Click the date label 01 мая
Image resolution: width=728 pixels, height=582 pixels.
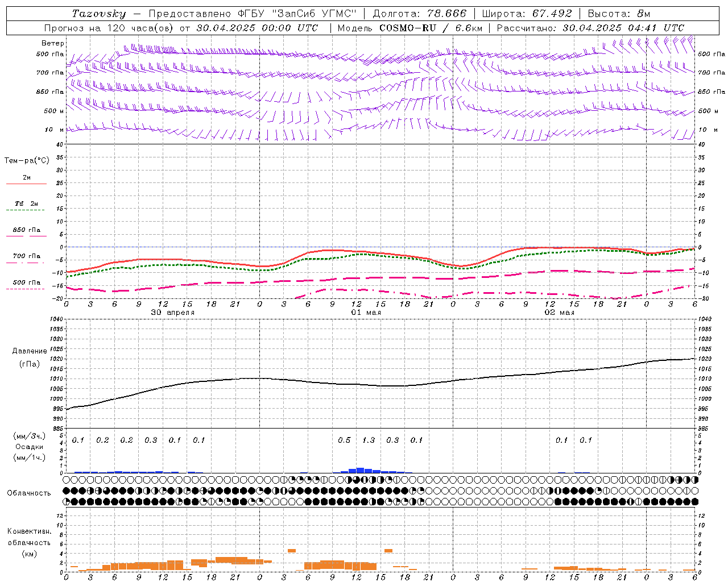pos(366,313)
